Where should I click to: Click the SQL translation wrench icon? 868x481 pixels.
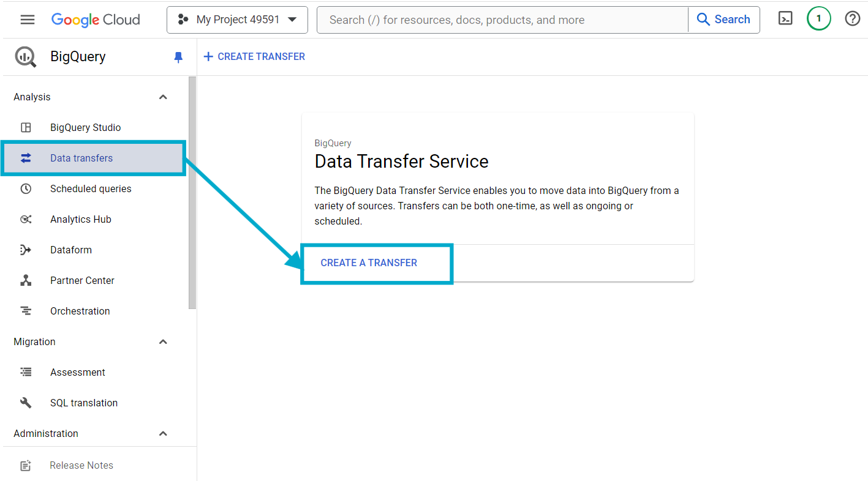pos(26,403)
